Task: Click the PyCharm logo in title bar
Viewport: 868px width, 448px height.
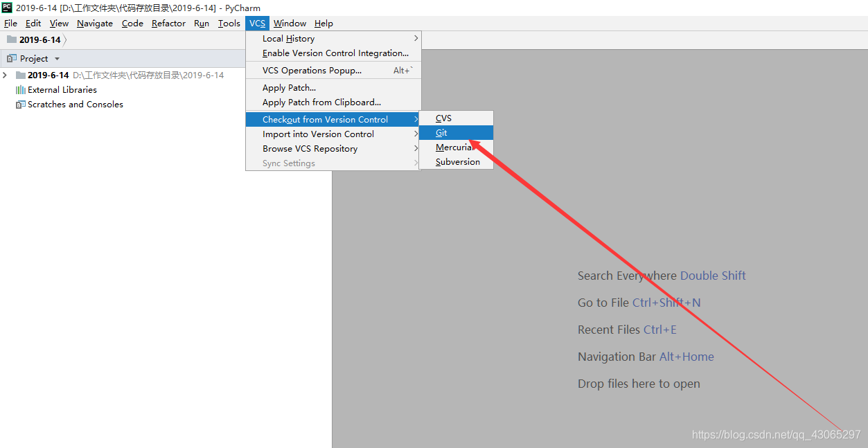Action: click(7, 8)
